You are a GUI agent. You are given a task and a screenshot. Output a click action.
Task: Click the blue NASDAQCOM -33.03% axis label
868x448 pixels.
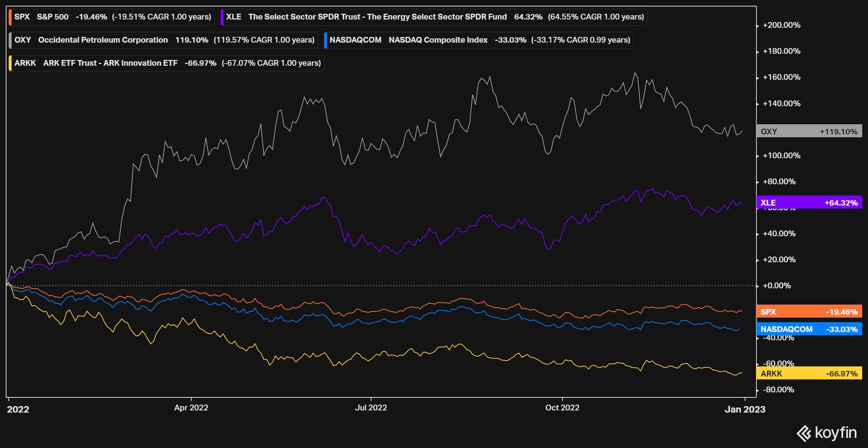pos(809,329)
